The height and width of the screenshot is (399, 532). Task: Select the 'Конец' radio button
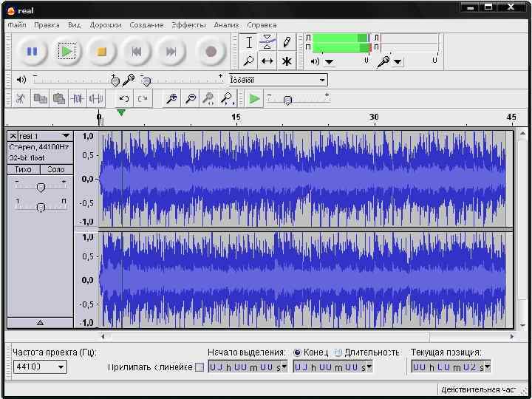click(297, 352)
